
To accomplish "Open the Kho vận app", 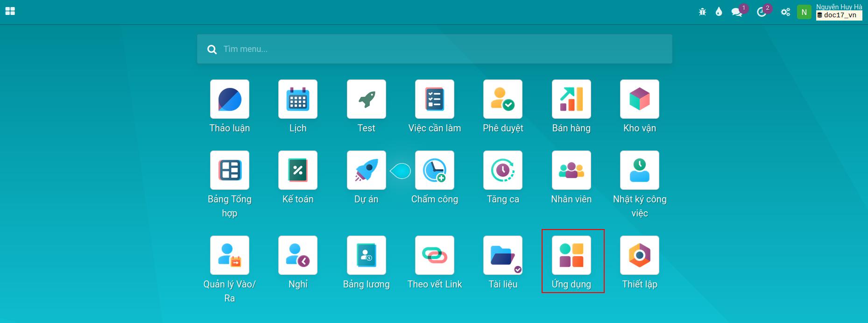I will [640, 99].
